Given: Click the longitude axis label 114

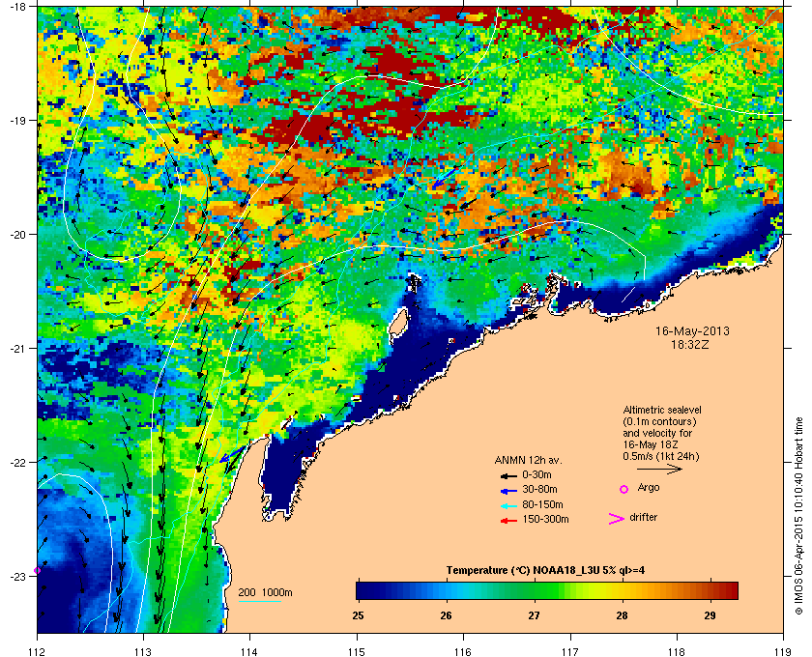Looking at the screenshot, I should [250, 651].
